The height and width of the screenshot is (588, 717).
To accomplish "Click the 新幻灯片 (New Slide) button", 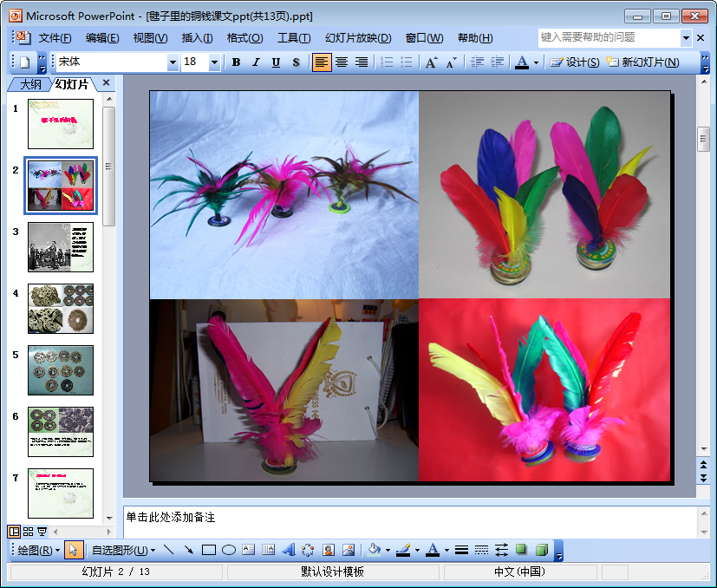I will click(642, 62).
